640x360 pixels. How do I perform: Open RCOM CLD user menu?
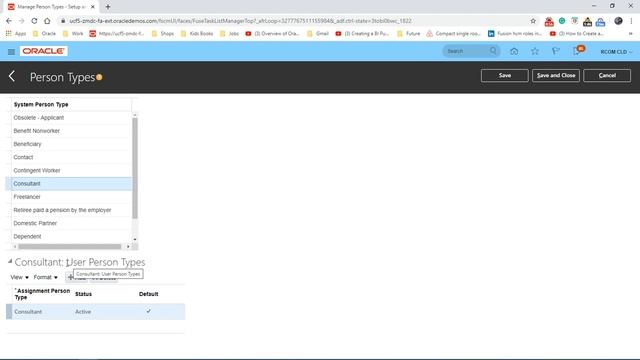pos(616,52)
